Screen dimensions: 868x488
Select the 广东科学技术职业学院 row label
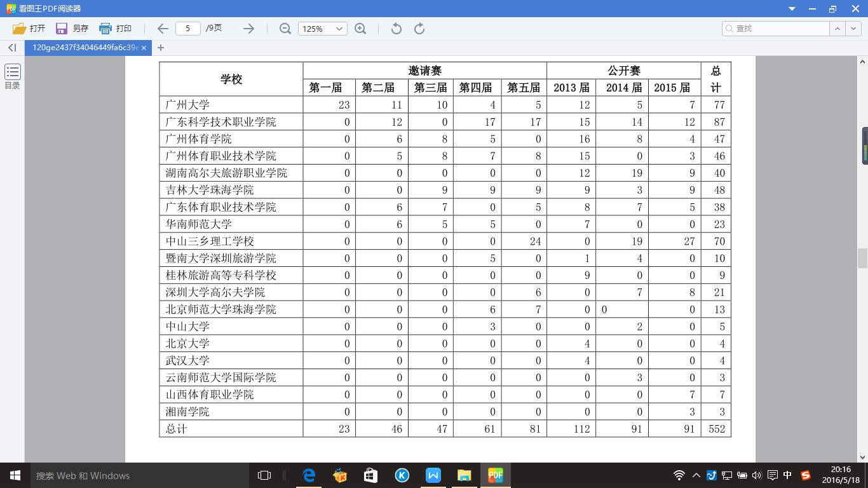(220, 122)
